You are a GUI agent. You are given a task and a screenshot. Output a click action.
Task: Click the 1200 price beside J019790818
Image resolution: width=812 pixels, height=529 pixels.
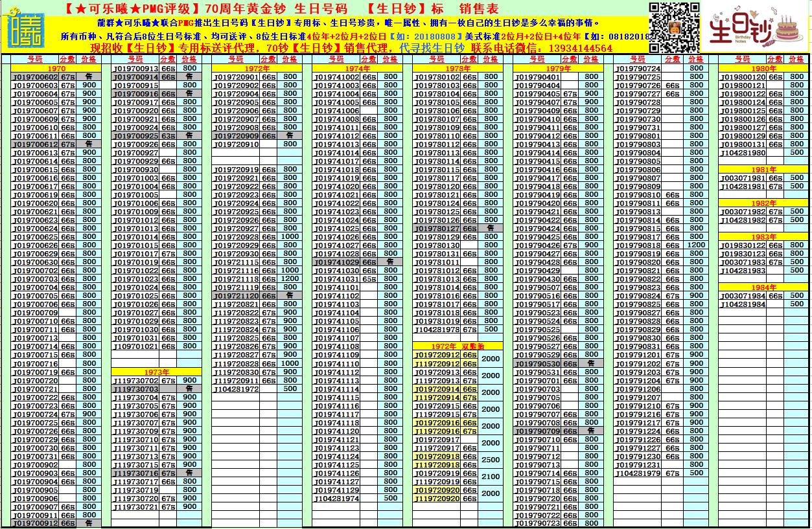pyautogui.click(x=697, y=245)
